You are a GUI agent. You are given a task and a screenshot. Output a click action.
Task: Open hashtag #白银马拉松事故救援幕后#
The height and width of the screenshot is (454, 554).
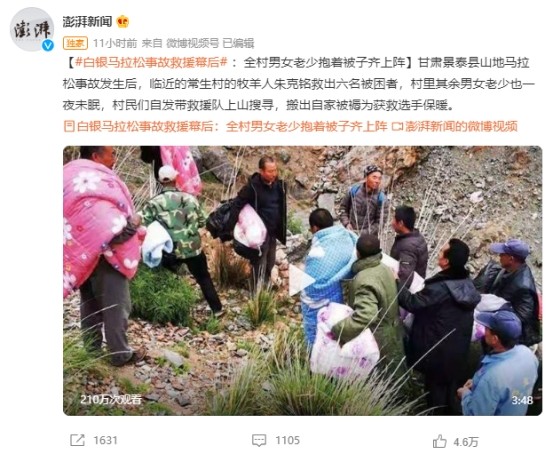[151, 63]
